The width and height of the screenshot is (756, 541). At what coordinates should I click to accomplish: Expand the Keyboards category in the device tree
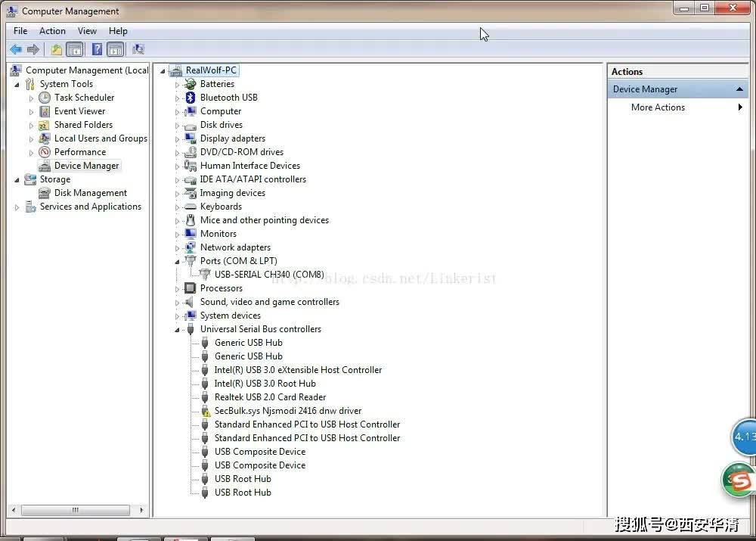pos(177,206)
